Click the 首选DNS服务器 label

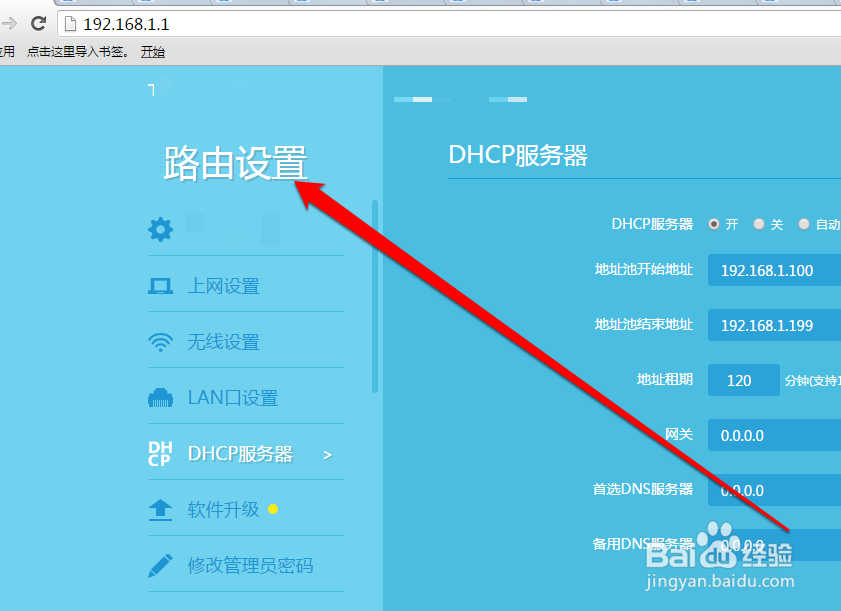click(643, 489)
